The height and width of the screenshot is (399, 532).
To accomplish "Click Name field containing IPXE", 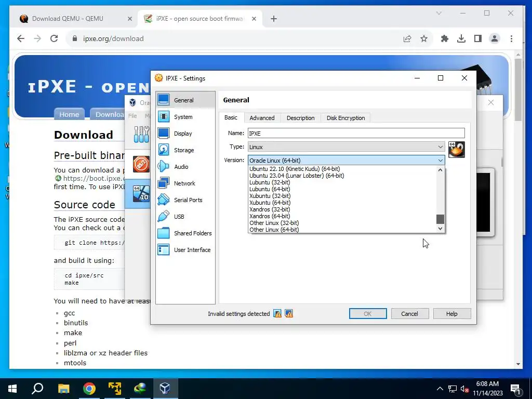I will click(x=356, y=133).
